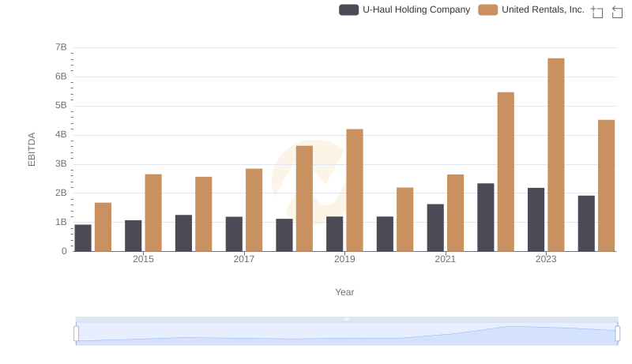Click the Year axis title
Image resolution: width=632 pixels, height=364 pixels.
pos(344,292)
